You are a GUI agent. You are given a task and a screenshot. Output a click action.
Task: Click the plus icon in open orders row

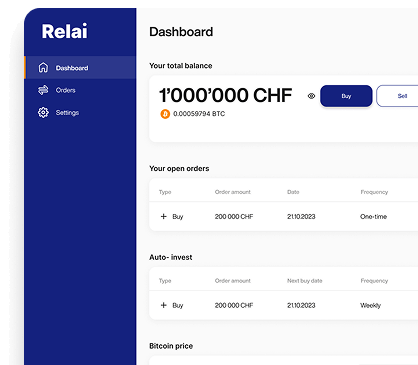pyautogui.click(x=163, y=216)
